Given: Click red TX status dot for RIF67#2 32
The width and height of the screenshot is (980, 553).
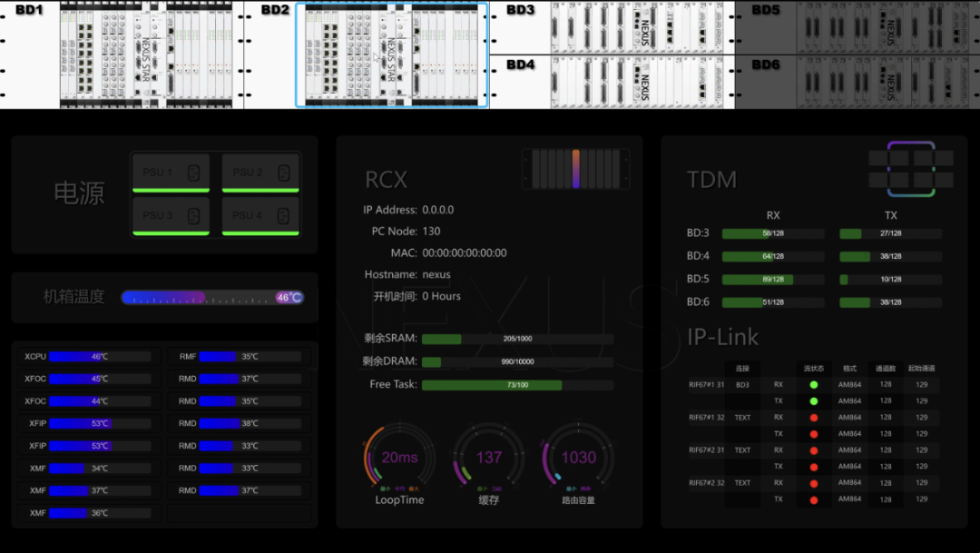Looking at the screenshot, I should point(813,499).
